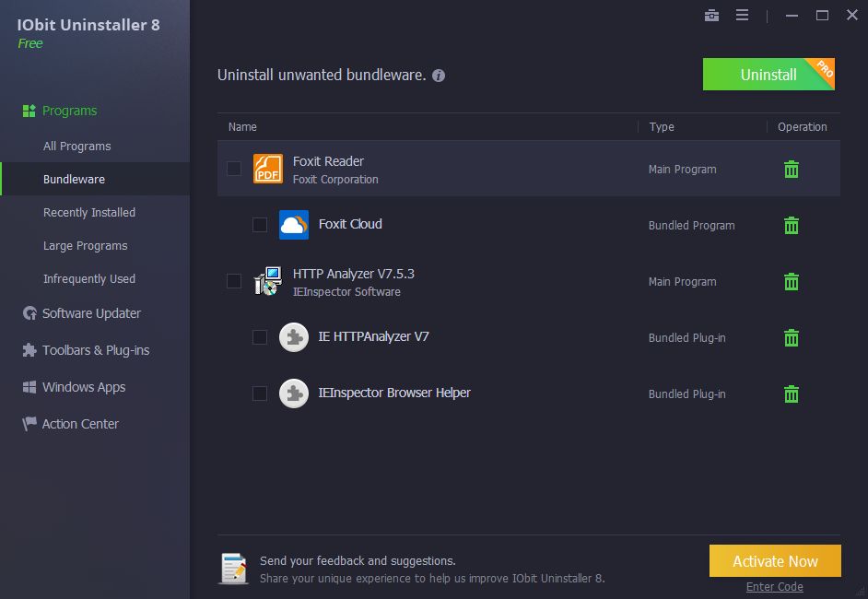This screenshot has height=599, width=868.
Task: Open the toolbox icon in title bar
Action: [x=711, y=15]
